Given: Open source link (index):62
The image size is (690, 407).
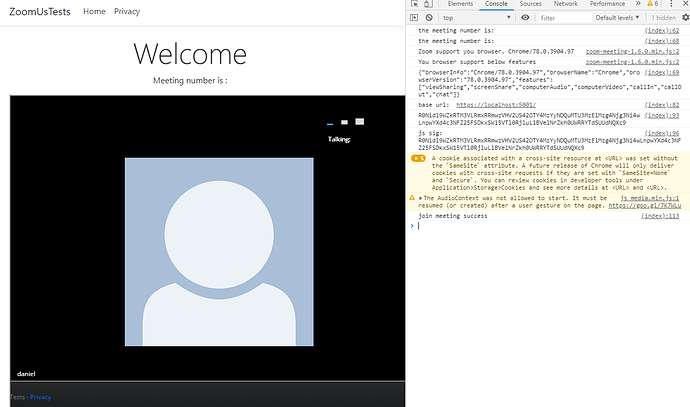Looking at the screenshot, I should click(662, 30).
